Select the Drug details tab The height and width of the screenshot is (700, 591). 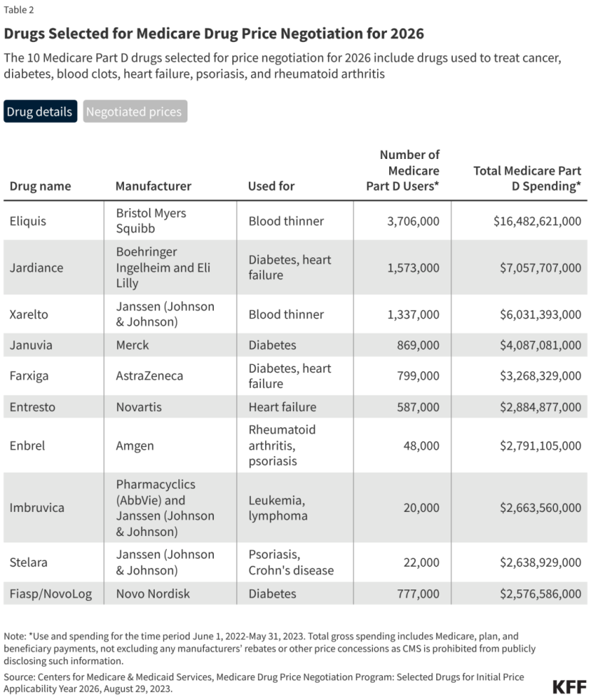[x=40, y=112]
